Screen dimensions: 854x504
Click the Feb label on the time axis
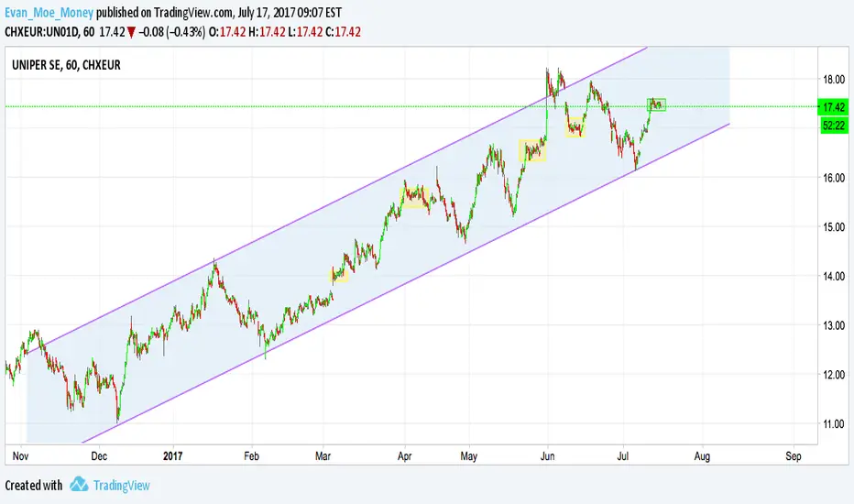click(251, 456)
